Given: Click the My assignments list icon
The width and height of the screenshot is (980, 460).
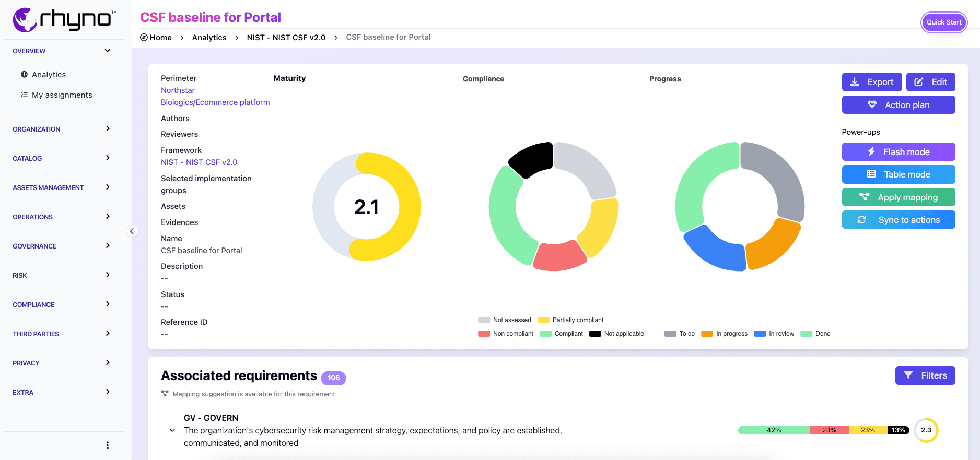Looking at the screenshot, I should click(x=24, y=95).
